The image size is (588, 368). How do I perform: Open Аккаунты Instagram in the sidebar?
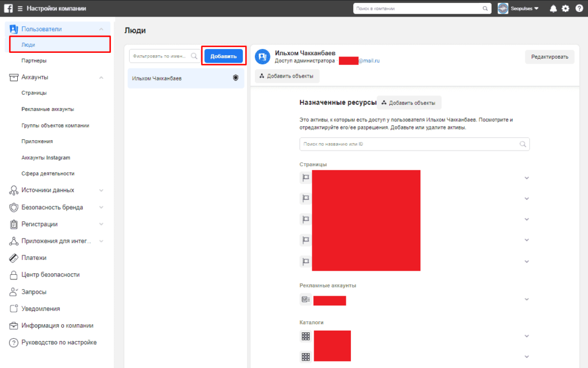(46, 158)
